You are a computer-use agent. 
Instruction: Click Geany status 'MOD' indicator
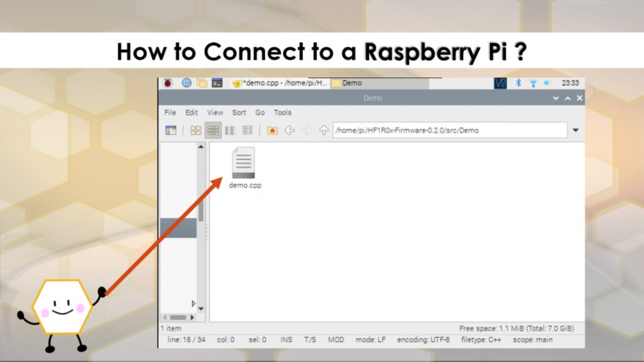point(336,340)
